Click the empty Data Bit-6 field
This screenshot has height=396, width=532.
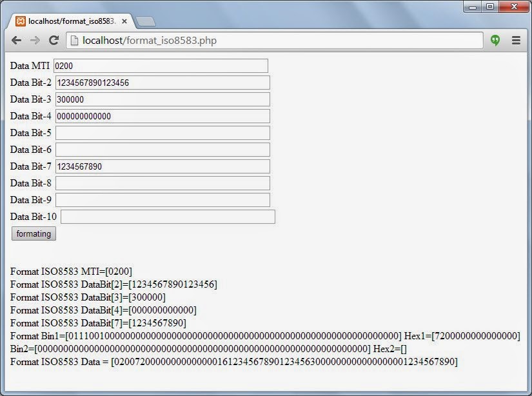(163, 150)
